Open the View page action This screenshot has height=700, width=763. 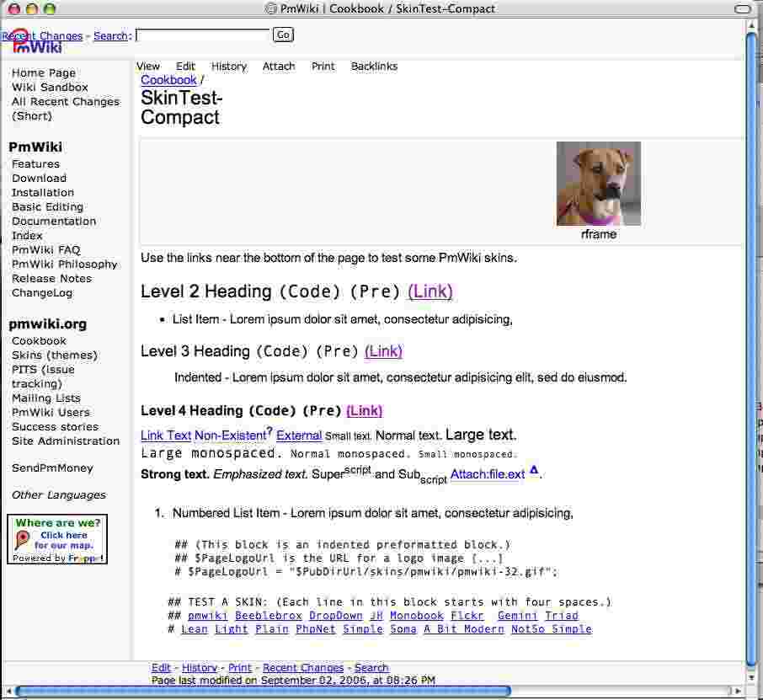(148, 67)
